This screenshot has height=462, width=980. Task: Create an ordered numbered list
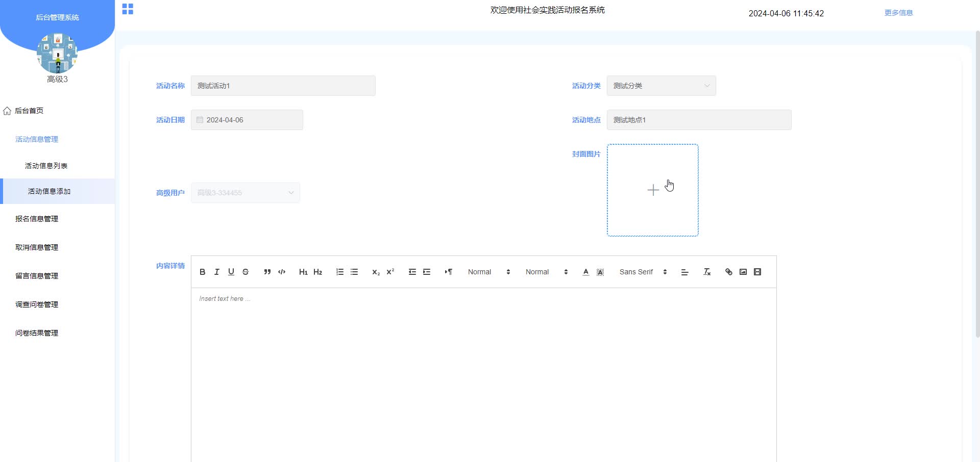coord(340,272)
